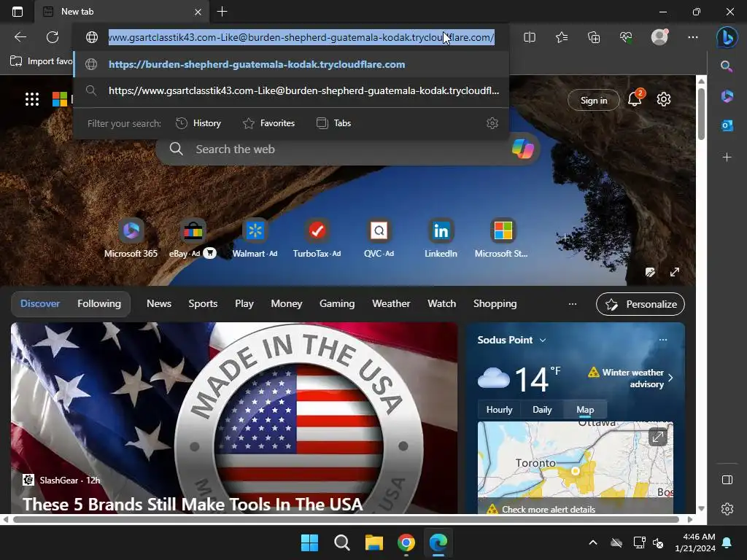Click the horizontal page scrollbar
The width and height of the screenshot is (747, 560).
pyautogui.click(x=346, y=519)
